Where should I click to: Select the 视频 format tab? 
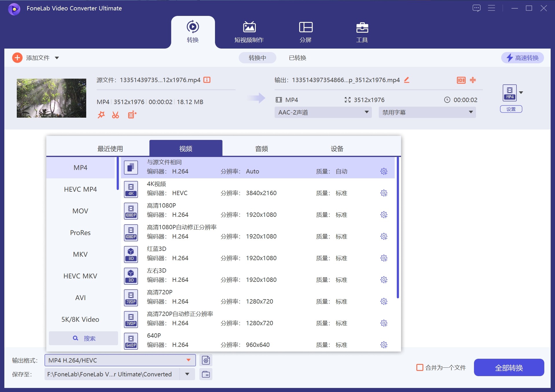coord(186,148)
